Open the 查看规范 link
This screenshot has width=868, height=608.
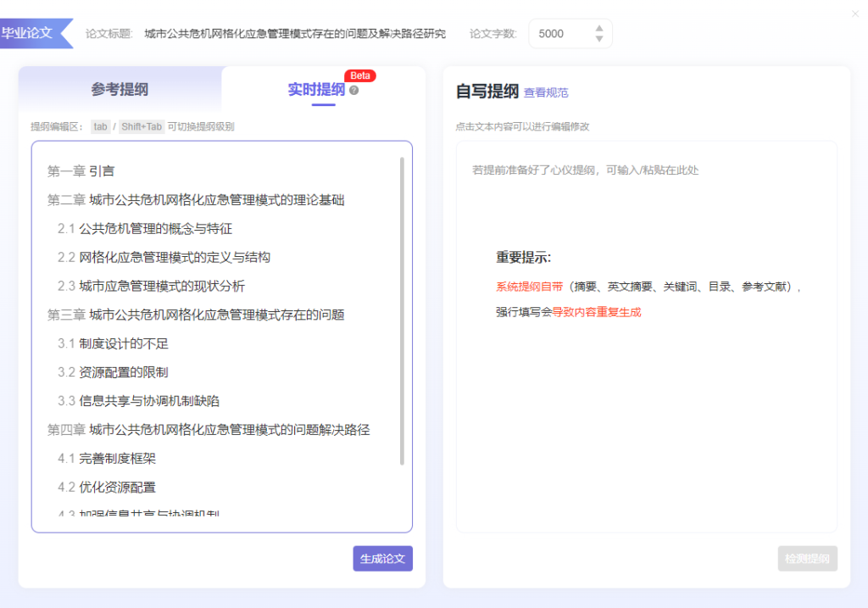[x=546, y=92]
